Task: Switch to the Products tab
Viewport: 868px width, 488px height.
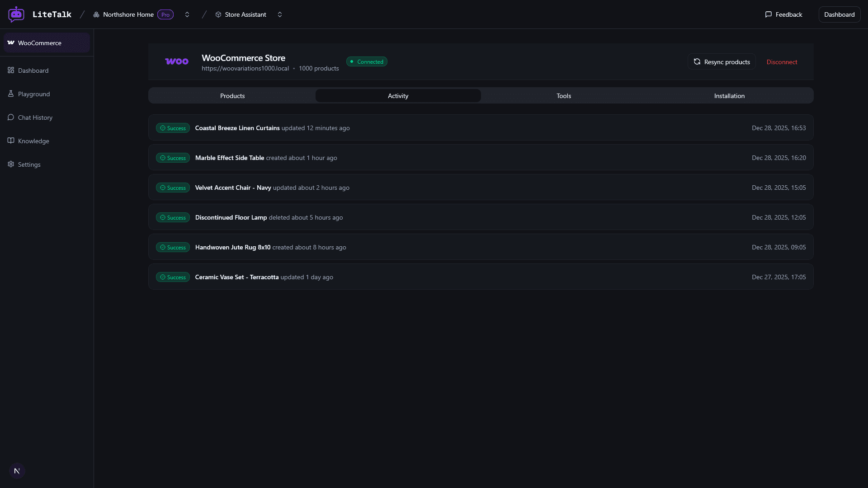Action: (232, 95)
